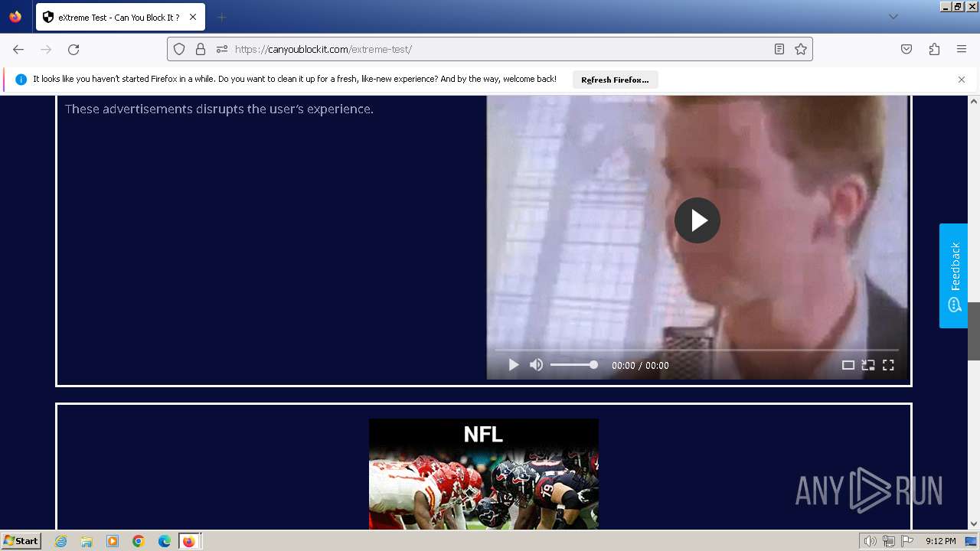Open a new tab with plus button
This screenshot has height=551, width=980.
[221, 17]
